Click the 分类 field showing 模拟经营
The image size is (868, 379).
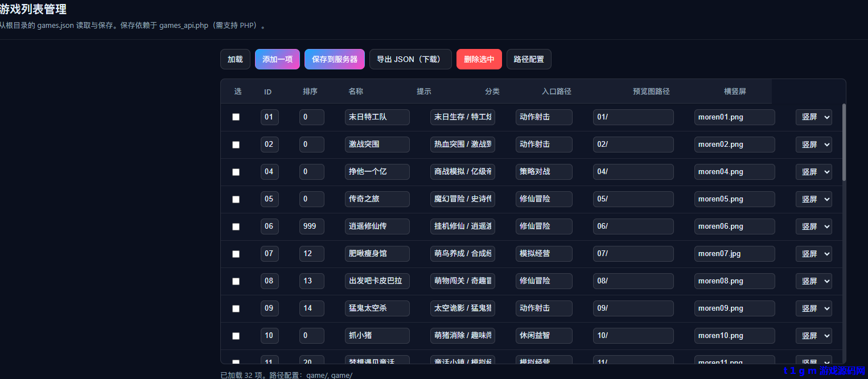pos(544,253)
